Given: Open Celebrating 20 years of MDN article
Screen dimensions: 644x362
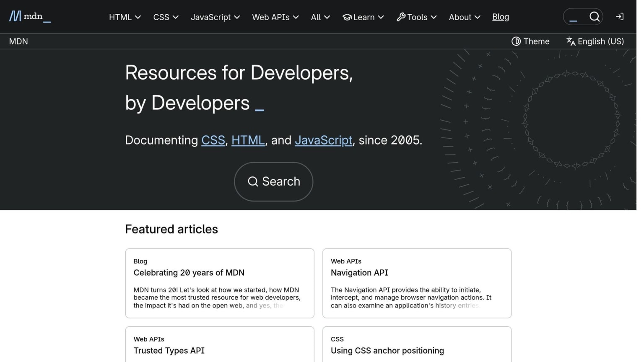Looking at the screenshot, I should (189, 273).
